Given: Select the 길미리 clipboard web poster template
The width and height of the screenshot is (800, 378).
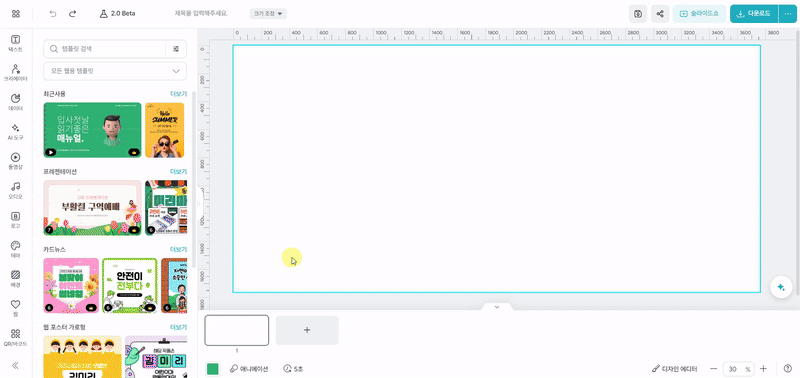Looking at the screenshot, I should [156, 357].
